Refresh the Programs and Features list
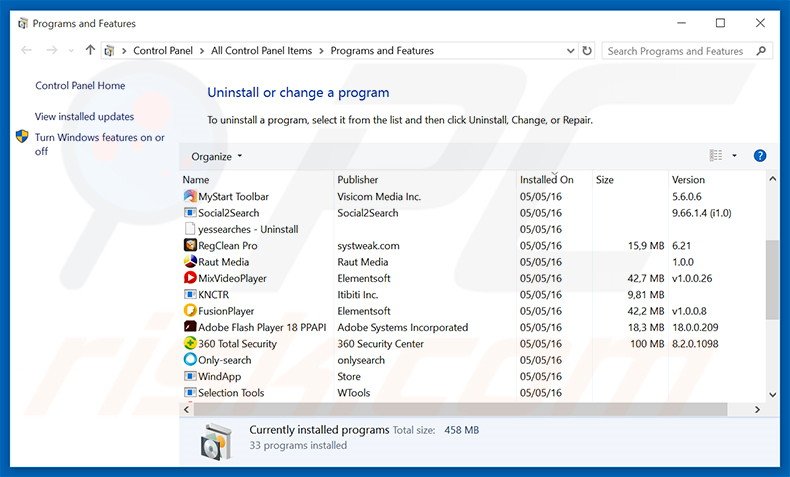Viewport: 790px width, 477px height. (587, 51)
